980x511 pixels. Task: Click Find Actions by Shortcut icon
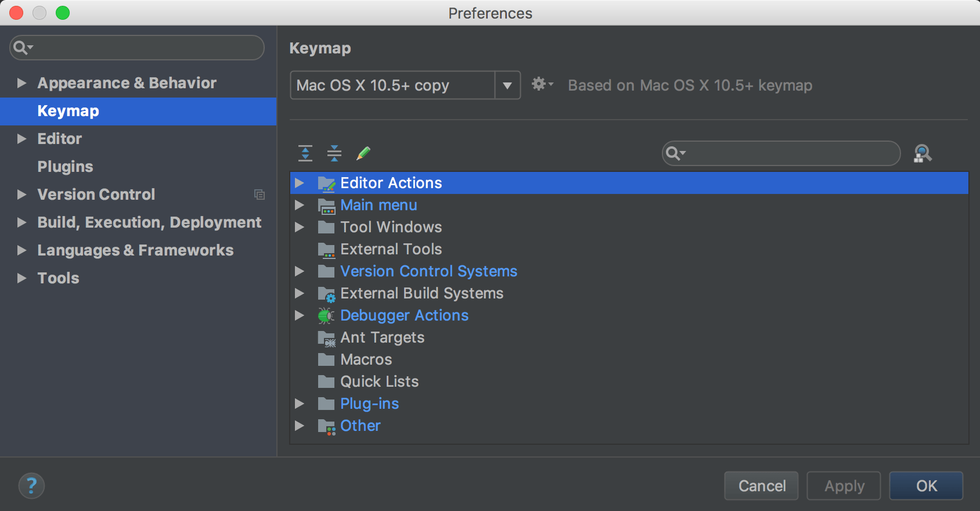coord(923,153)
